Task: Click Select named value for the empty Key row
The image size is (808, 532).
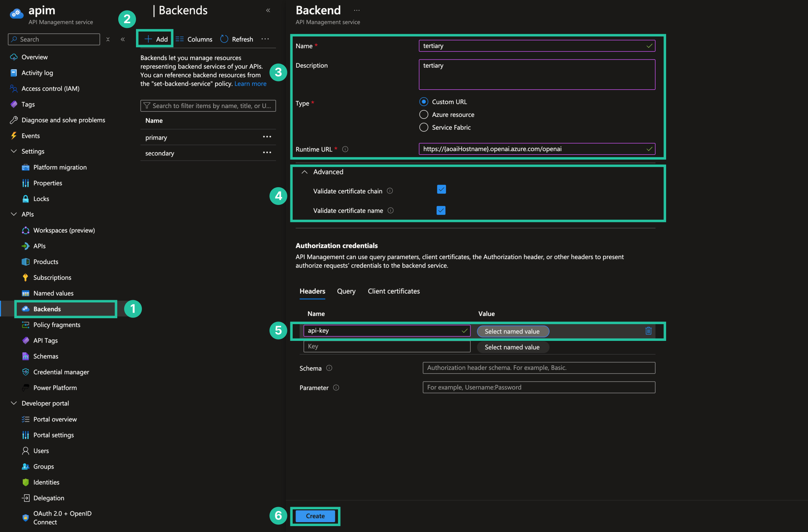Action: [x=513, y=347]
